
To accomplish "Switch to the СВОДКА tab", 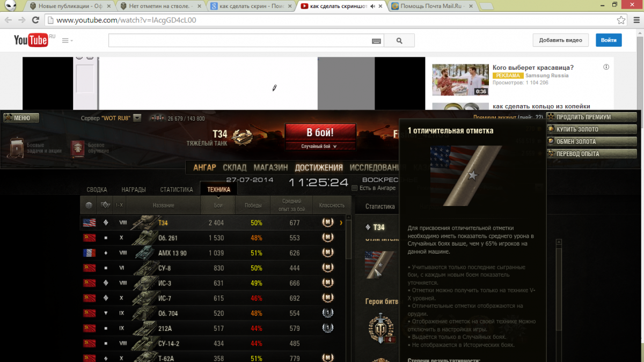I will [97, 189].
